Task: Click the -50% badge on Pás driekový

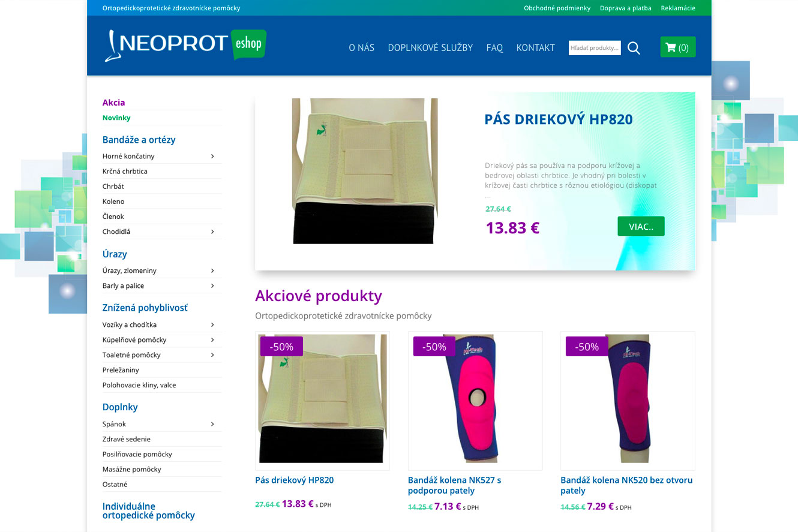Action: click(281, 347)
